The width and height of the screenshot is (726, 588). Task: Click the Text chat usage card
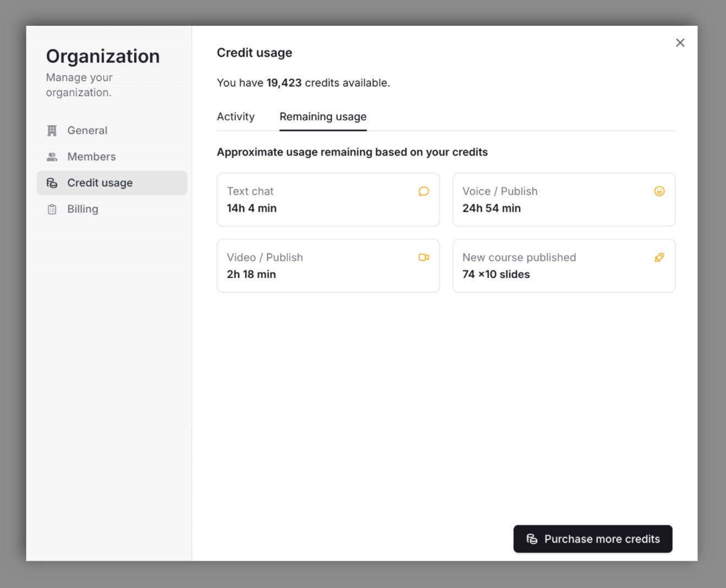click(x=328, y=199)
